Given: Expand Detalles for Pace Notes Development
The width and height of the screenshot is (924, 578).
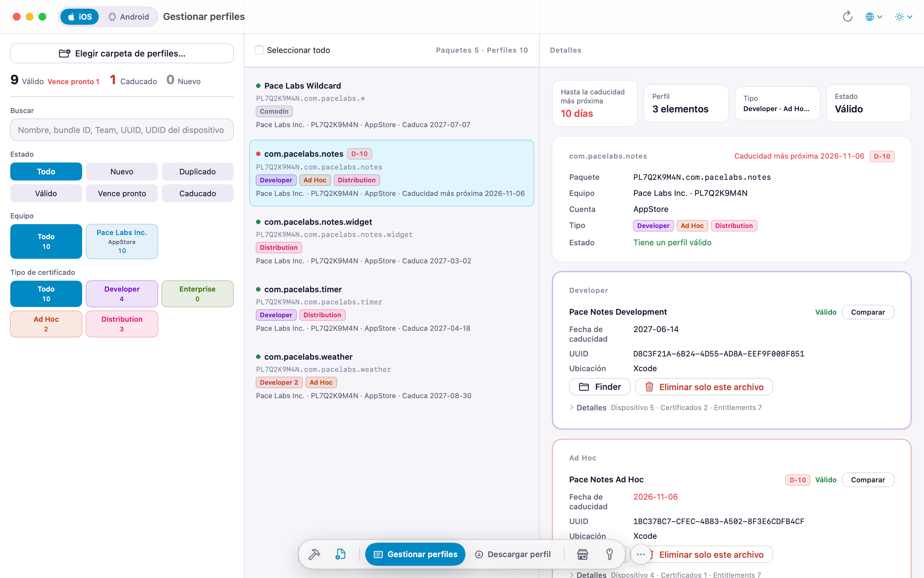Looking at the screenshot, I should coord(588,407).
